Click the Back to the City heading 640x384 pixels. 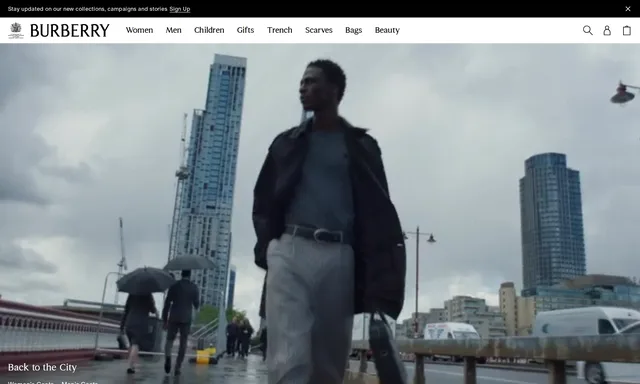click(42, 367)
